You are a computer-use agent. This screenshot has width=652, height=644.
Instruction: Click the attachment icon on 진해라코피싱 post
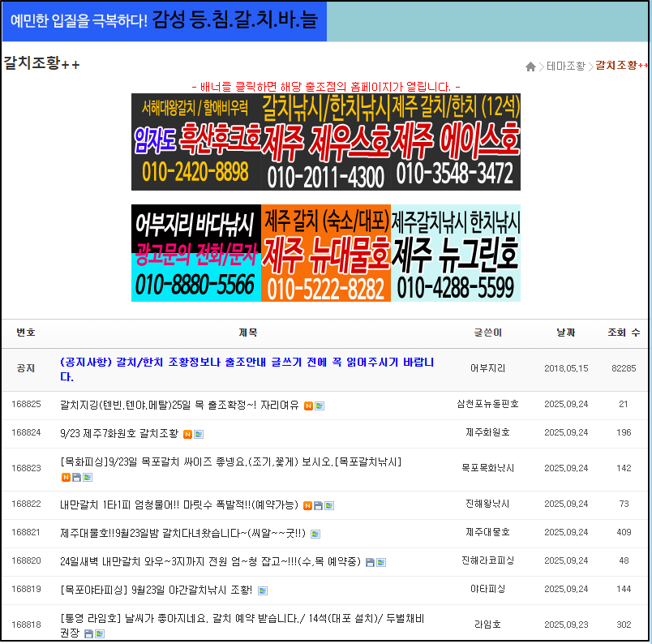point(369,563)
